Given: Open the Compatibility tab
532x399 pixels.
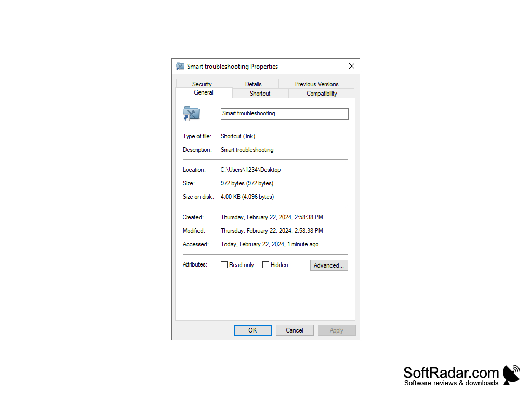Looking at the screenshot, I should 321,94.
